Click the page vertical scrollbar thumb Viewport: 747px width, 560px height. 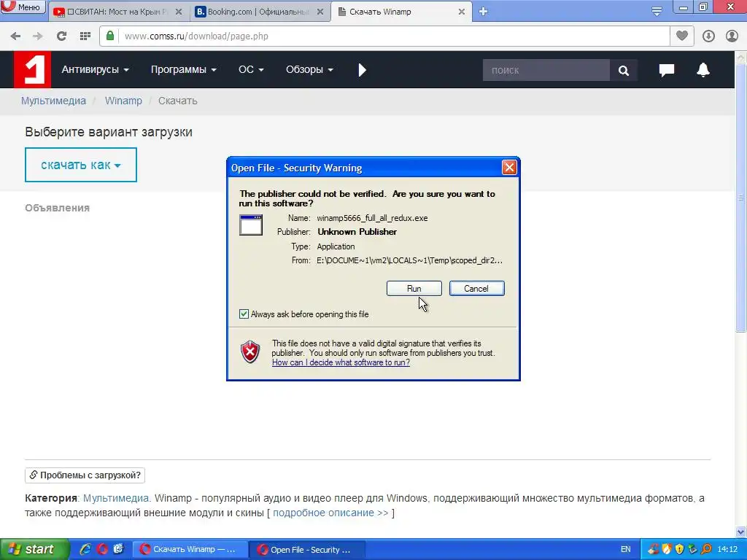point(741,198)
